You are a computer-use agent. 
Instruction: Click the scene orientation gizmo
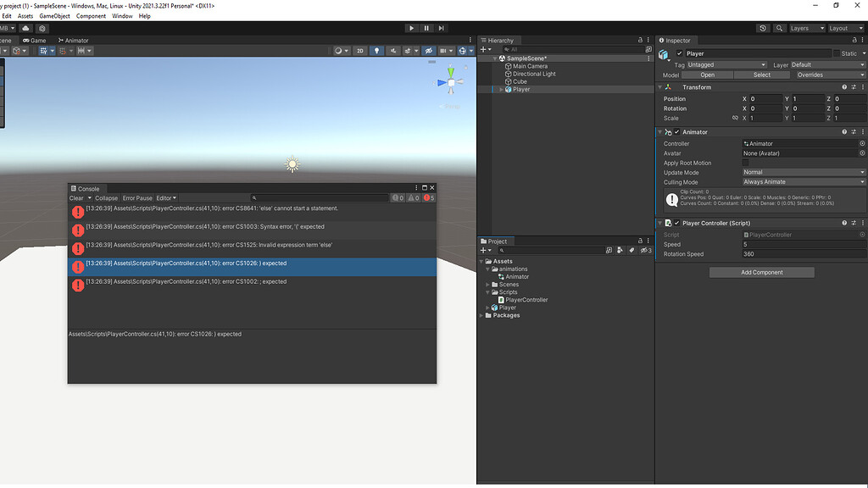coord(451,82)
